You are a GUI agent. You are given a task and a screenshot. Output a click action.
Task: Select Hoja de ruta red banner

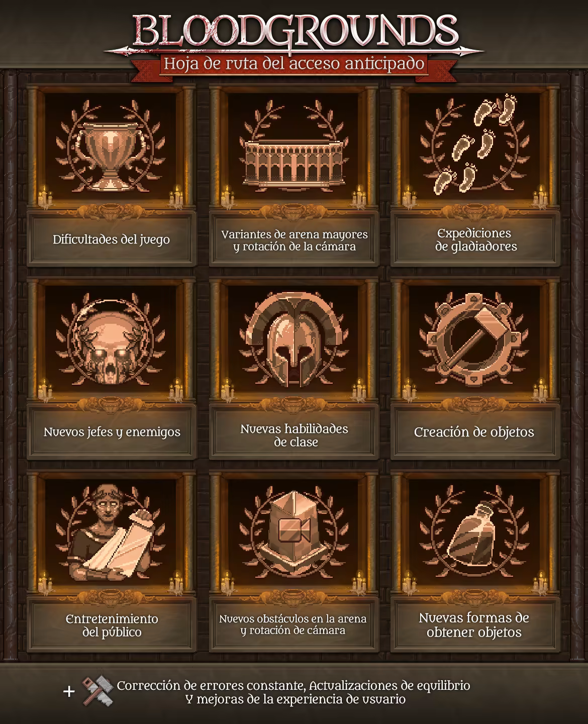[x=295, y=64]
